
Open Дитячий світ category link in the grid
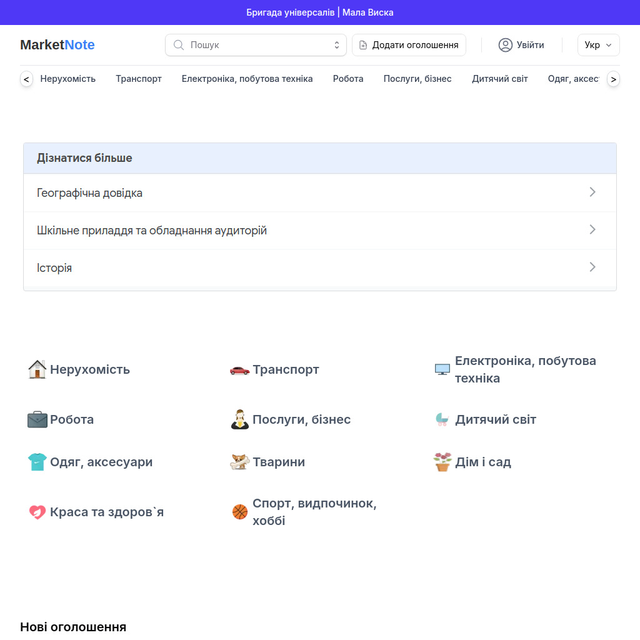pos(496,419)
